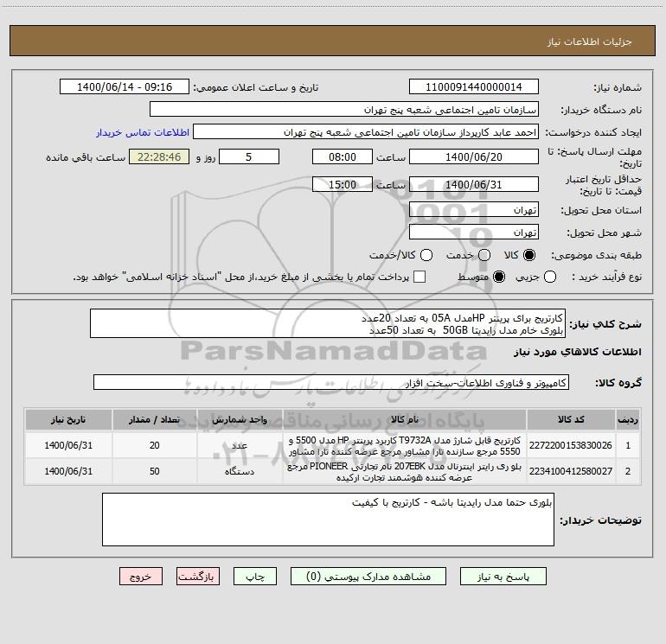Click the quantity cell showing 20
Image resolution: width=666 pixels, height=644 pixels.
click(x=155, y=445)
